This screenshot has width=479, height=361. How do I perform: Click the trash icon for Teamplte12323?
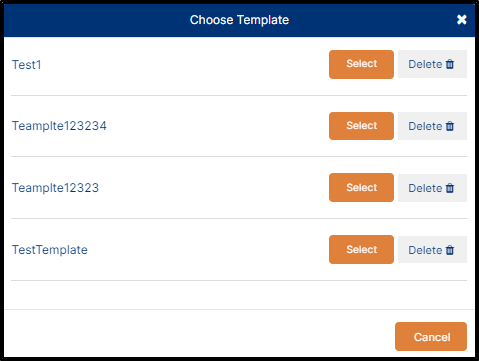(x=450, y=188)
